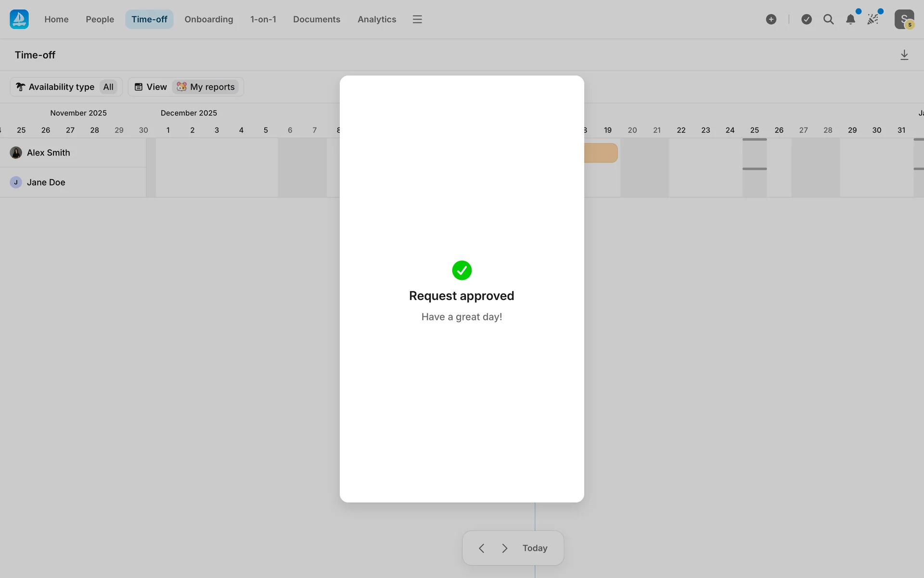Switch to the Analytics tab
Screen dimensions: 924x578
(376, 19)
